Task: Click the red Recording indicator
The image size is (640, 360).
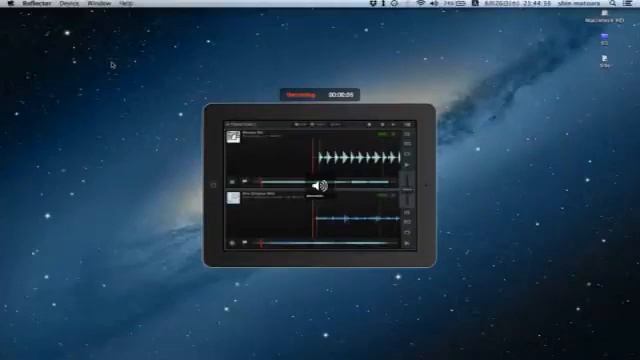Action: [x=301, y=95]
